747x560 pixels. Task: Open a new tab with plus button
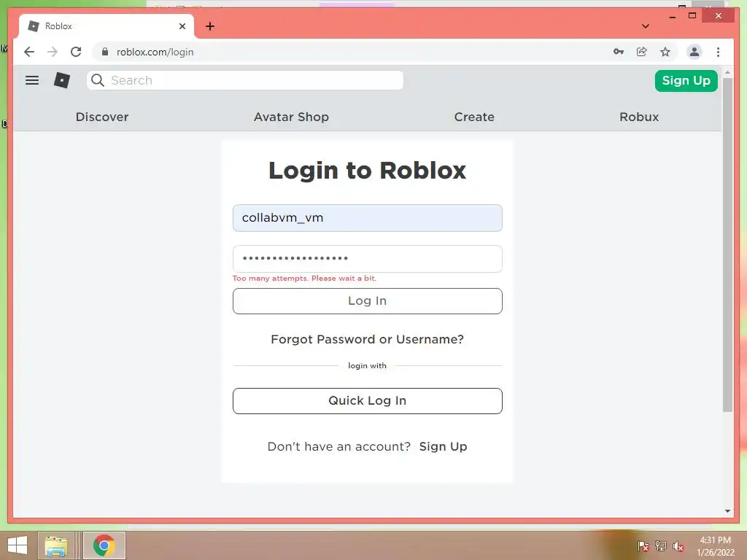coord(210,26)
